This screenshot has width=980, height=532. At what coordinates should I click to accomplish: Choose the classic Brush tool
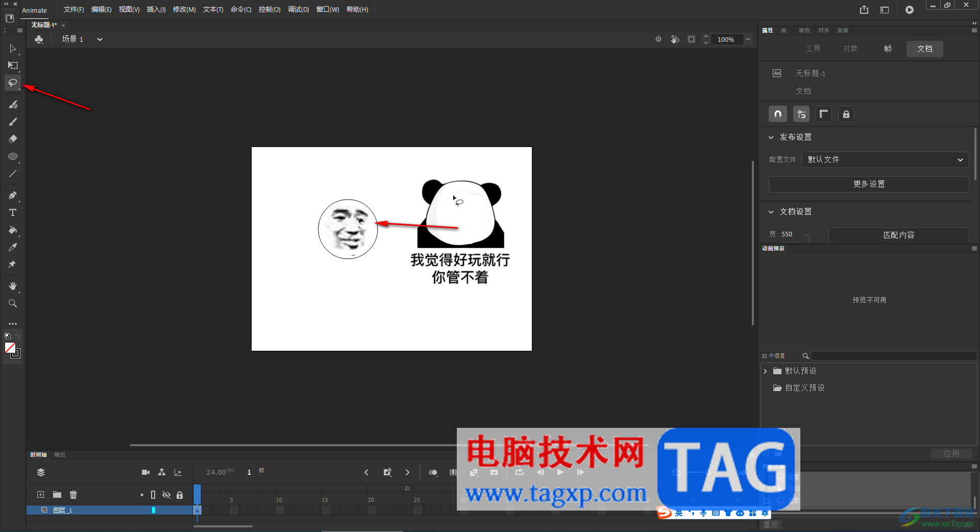(x=13, y=122)
